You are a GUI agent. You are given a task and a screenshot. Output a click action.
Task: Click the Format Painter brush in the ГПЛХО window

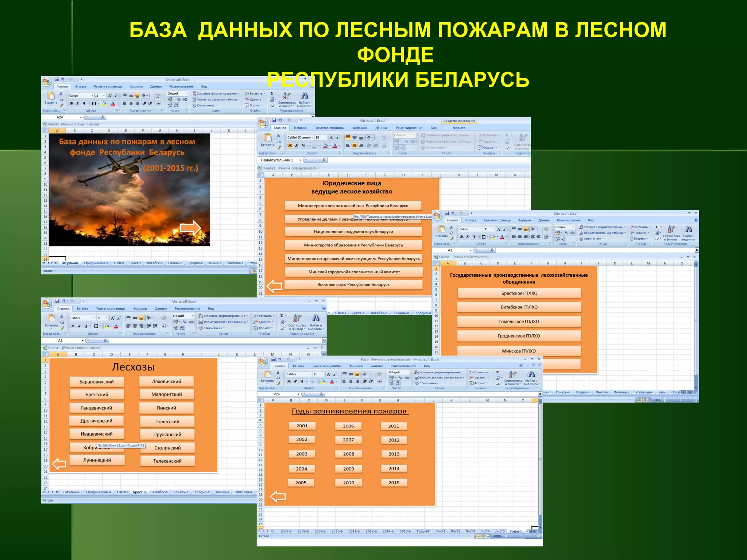pos(452,239)
